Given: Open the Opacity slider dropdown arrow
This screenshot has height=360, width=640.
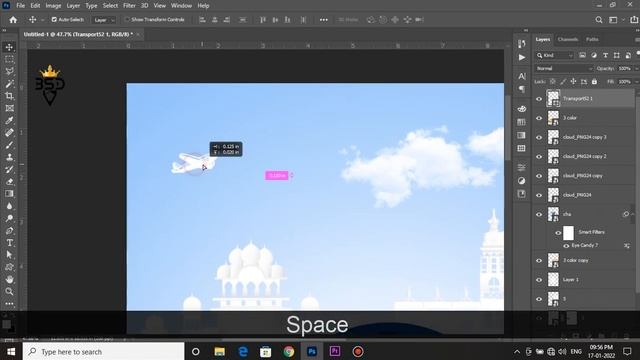Looking at the screenshot, I should [636, 69].
